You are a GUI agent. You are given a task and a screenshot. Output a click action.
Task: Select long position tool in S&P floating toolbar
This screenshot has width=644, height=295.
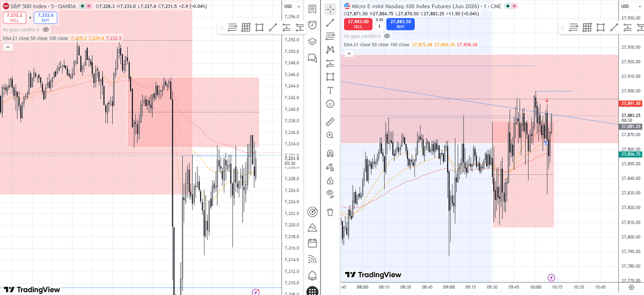[286, 27]
